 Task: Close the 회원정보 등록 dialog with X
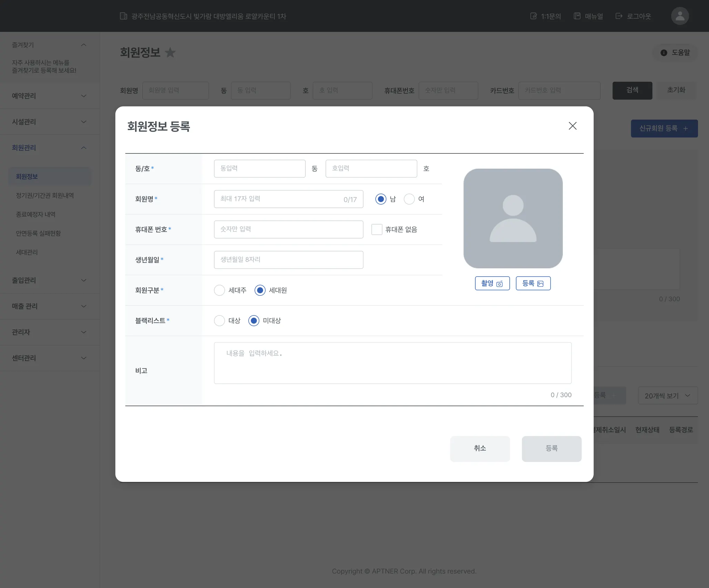click(572, 126)
